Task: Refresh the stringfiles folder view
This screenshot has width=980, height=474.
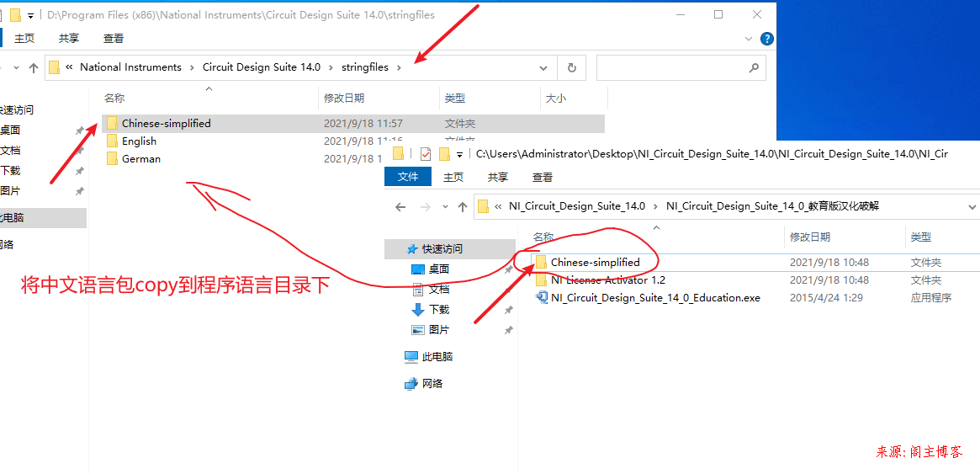Action: point(571,67)
